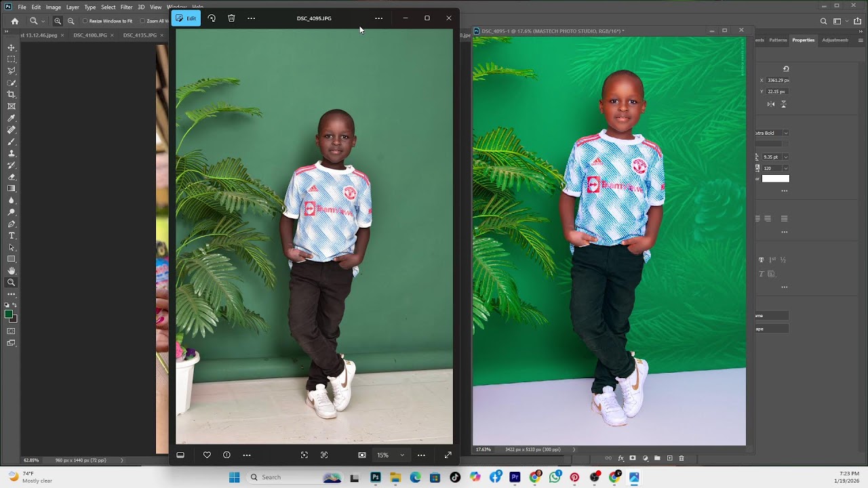Switch to the Patterns panel tab
Viewport: 868px width, 488px height.
coord(778,40)
